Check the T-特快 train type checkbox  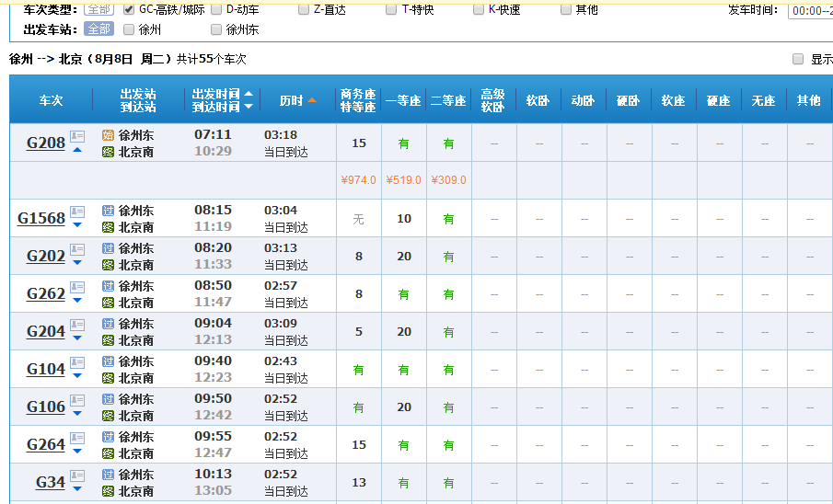click(x=391, y=9)
